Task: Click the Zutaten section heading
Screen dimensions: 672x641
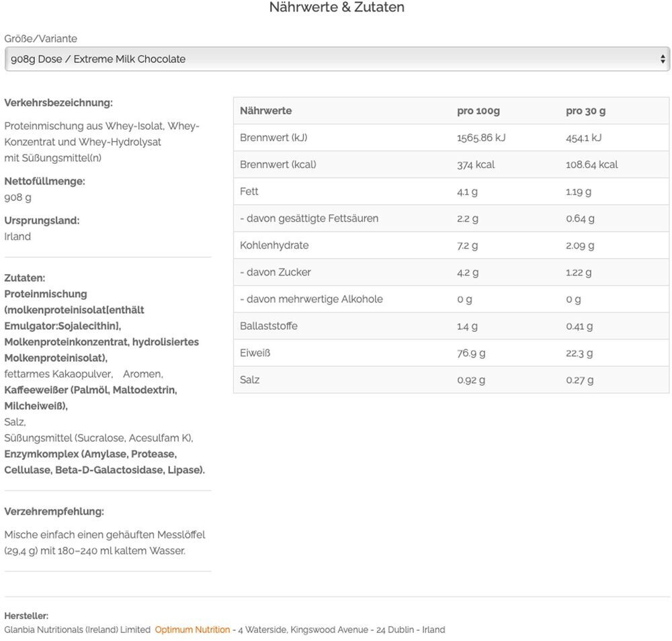Action: 25,277
